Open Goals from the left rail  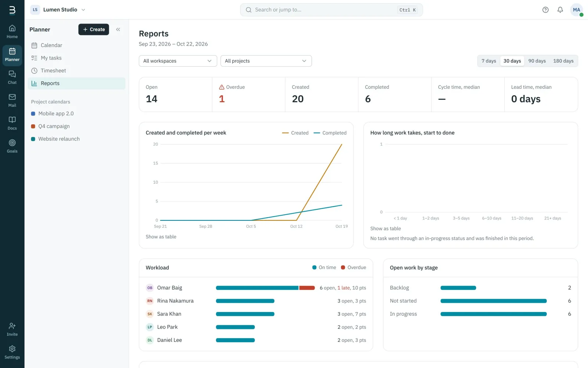pos(12,146)
